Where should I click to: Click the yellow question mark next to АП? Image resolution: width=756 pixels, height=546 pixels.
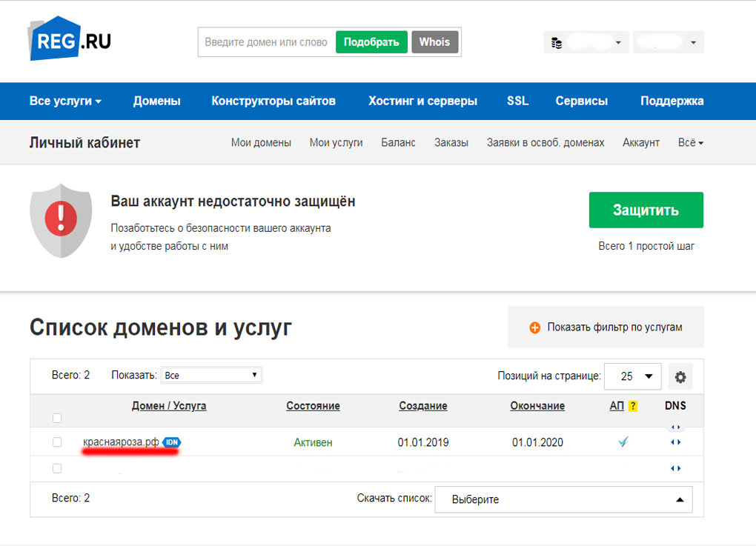[x=633, y=406]
